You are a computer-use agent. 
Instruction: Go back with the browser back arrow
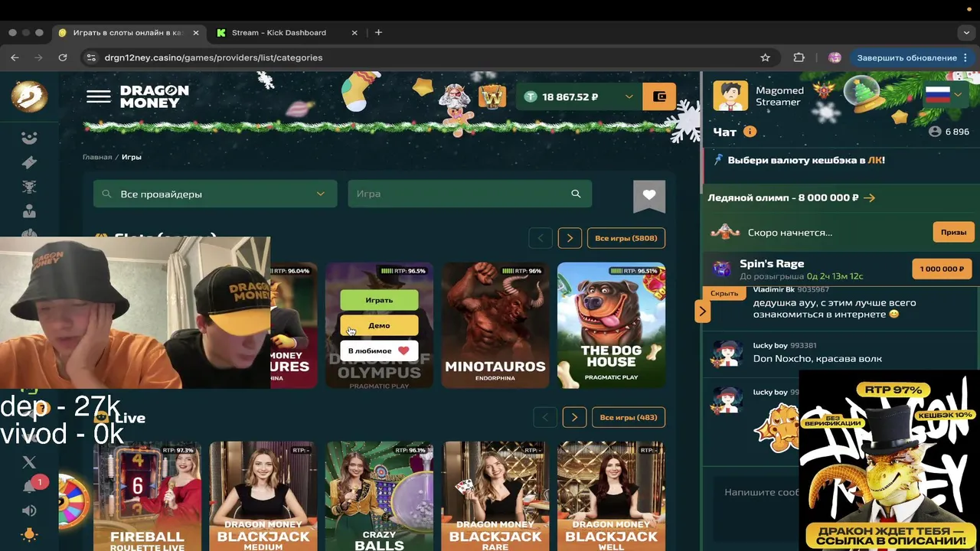click(15, 57)
